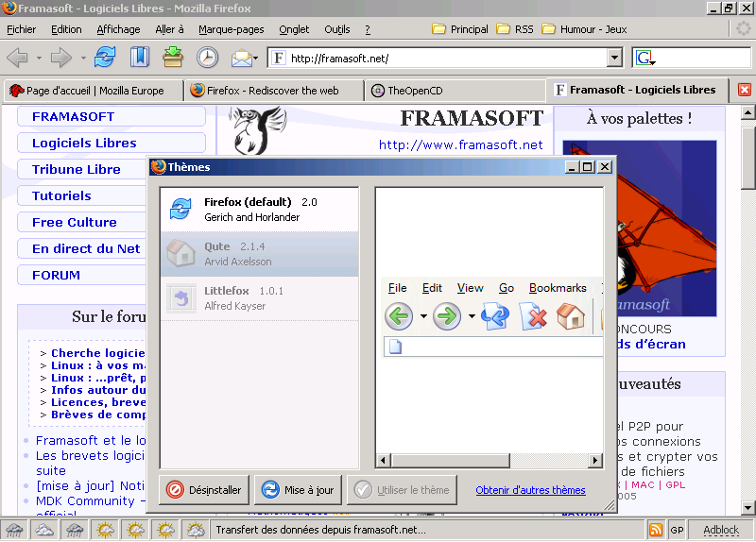Click the Mise à jour button
Viewport: 756px width, 542px height.
(x=298, y=490)
